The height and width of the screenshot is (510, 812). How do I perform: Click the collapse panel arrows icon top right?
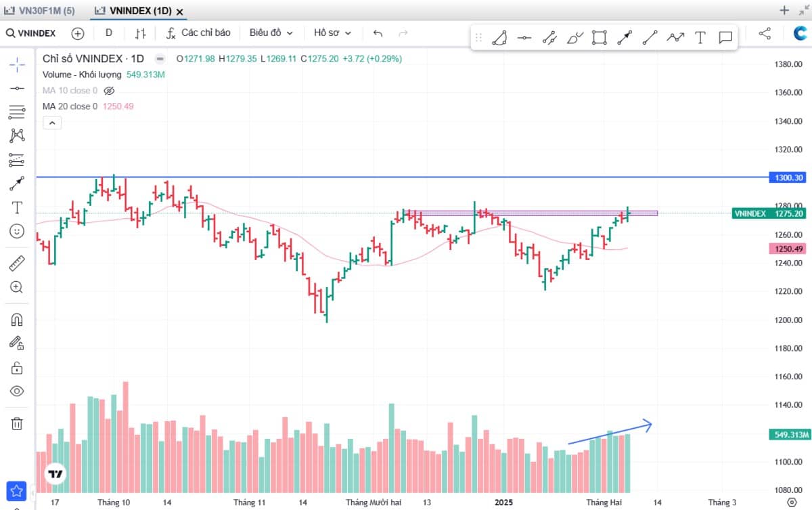pyautogui.click(x=803, y=10)
